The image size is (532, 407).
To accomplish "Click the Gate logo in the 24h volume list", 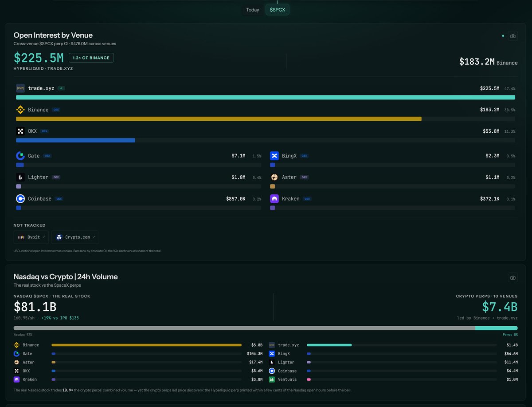I will tap(17, 354).
